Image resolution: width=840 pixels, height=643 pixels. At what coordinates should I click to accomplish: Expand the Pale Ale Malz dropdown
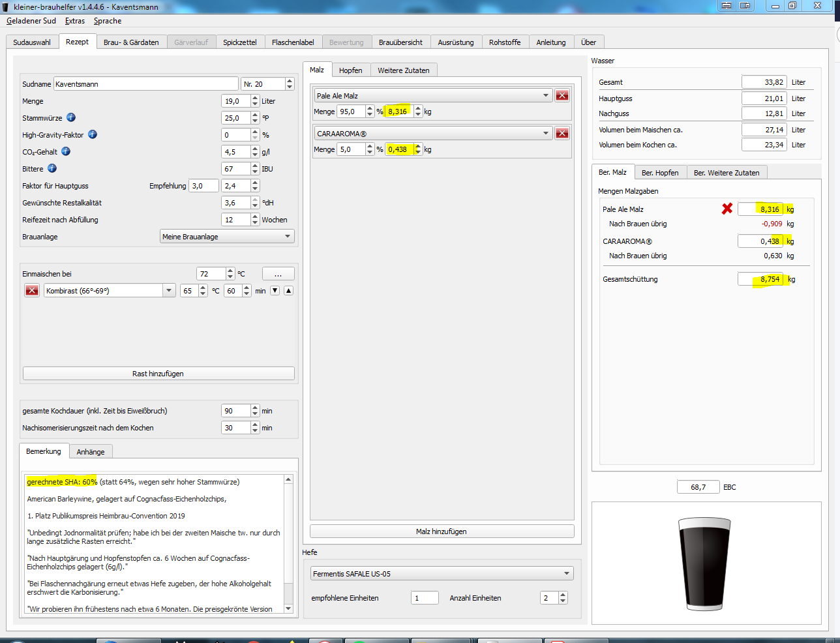pyautogui.click(x=433, y=96)
